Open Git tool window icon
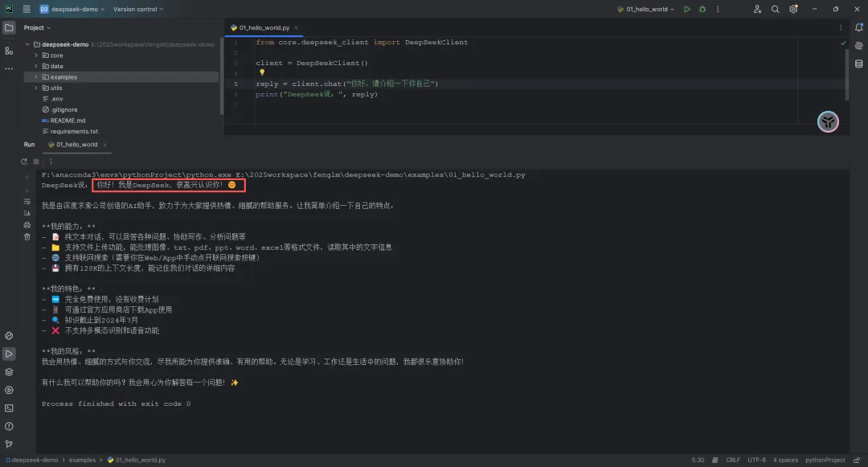 (x=9, y=444)
